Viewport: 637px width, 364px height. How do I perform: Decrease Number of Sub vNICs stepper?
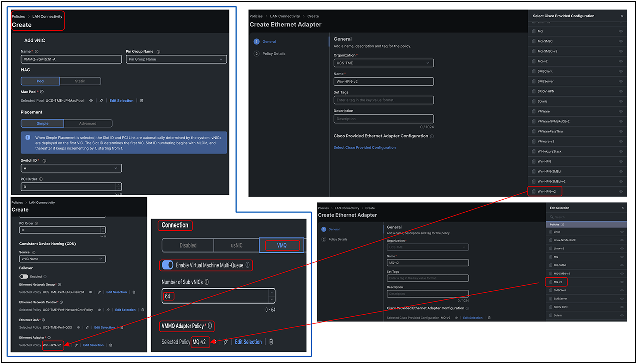pyautogui.click(x=272, y=299)
